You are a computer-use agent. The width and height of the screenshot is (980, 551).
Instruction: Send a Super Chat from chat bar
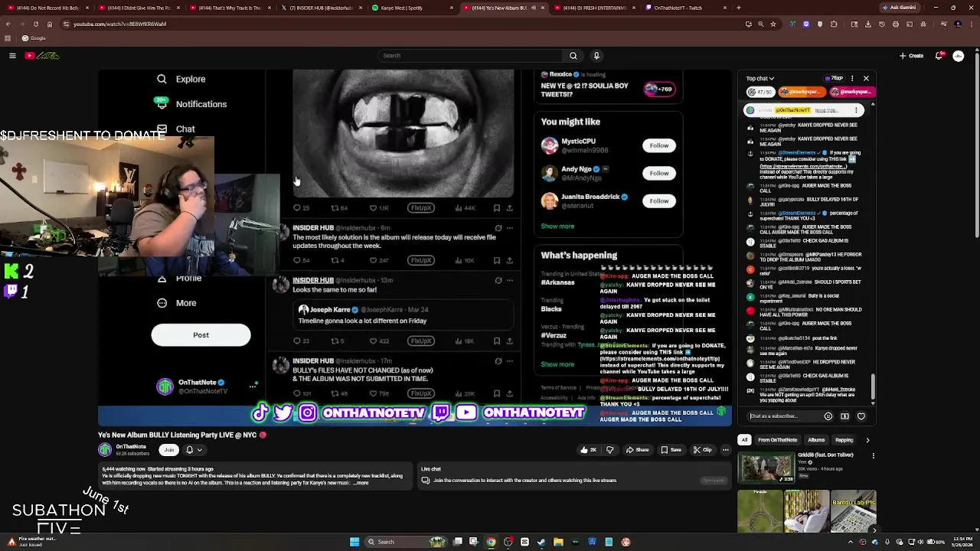click(x=844, y=416)
